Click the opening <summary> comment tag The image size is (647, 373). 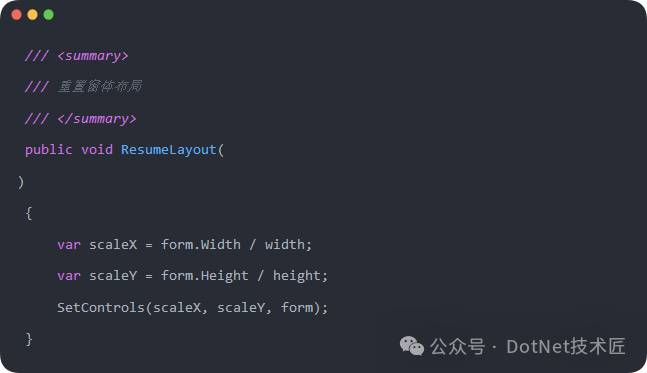click(93, 56)
